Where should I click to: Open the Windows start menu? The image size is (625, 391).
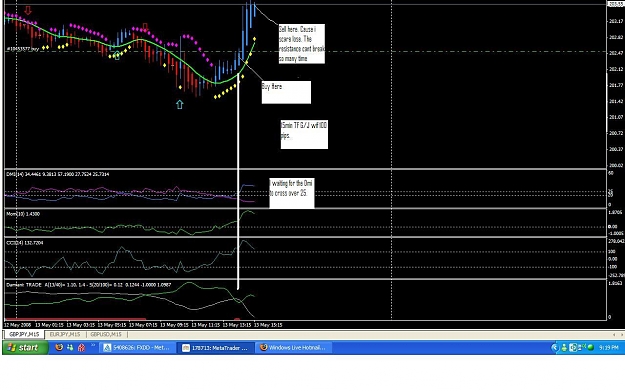[x=25, y=348]
